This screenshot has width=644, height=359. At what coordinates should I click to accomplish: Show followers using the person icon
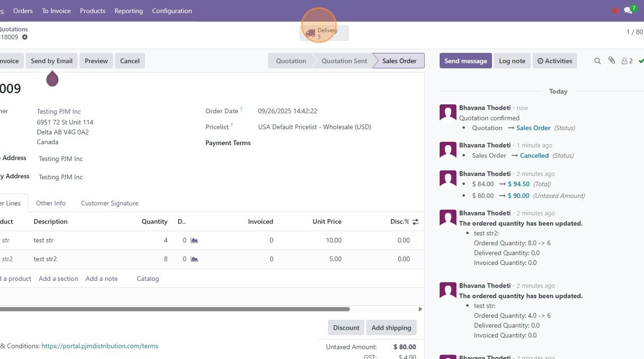coord(626,61)
